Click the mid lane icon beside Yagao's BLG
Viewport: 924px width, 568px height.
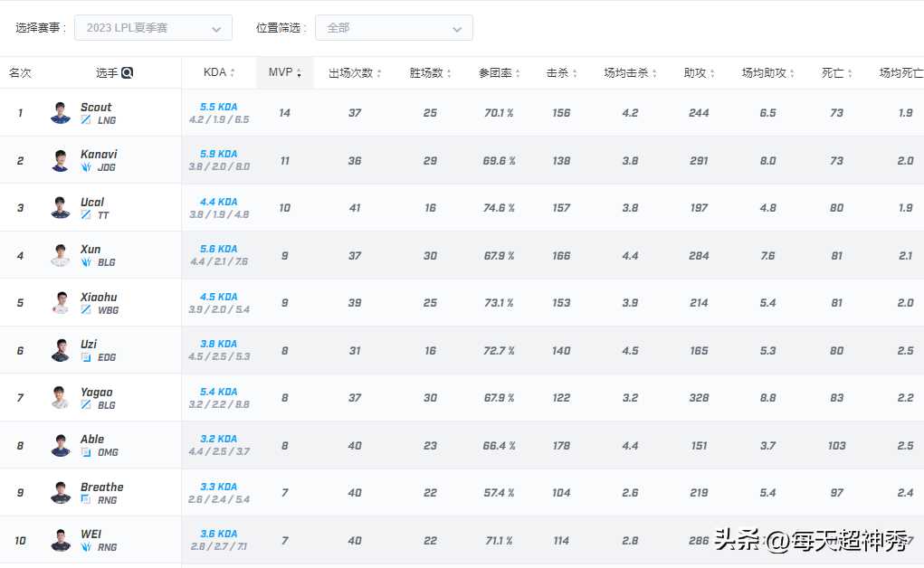86,405
